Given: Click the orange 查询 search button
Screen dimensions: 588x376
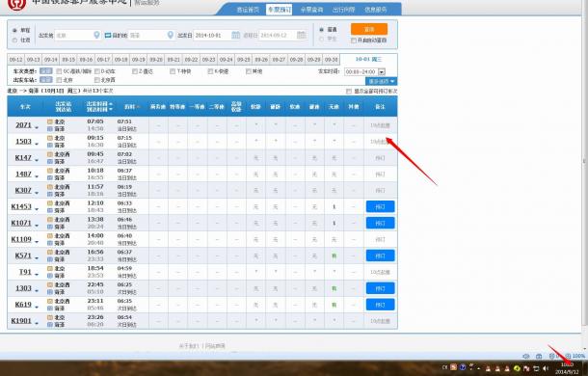Looking at the screenshot, I should (x=369, y=29).
